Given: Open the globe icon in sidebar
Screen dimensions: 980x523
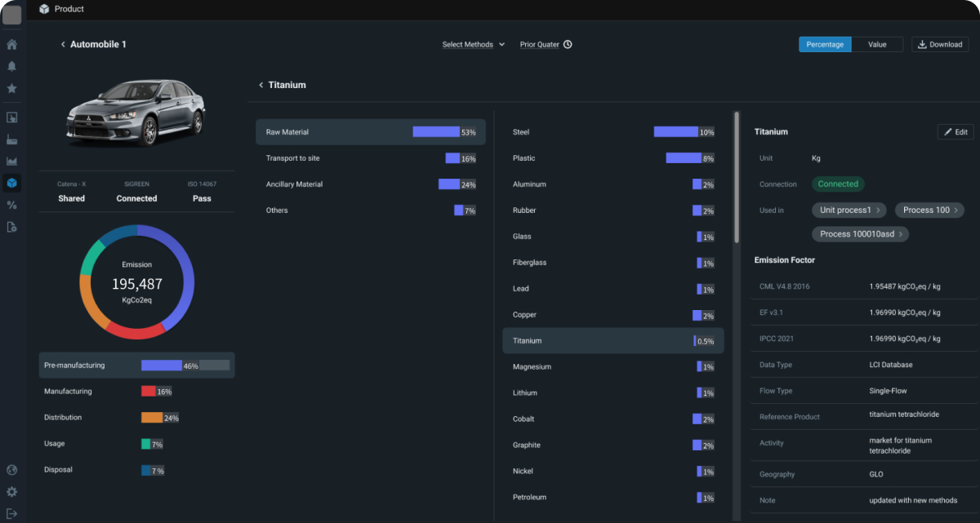Looking at the screenshot, I should (11, 470).
